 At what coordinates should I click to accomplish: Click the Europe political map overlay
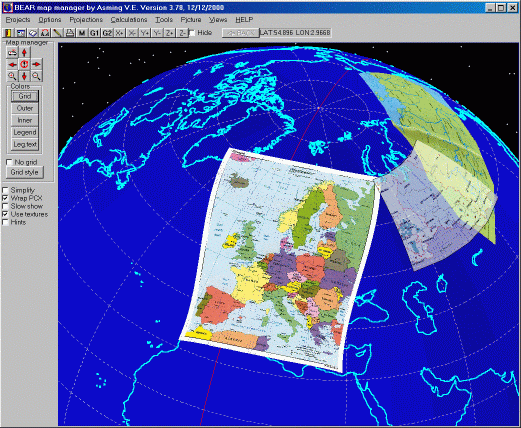[x=279, y=259]
